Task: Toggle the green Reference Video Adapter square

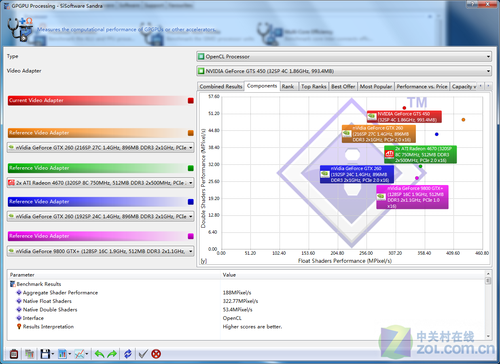Action: [191, 168]
